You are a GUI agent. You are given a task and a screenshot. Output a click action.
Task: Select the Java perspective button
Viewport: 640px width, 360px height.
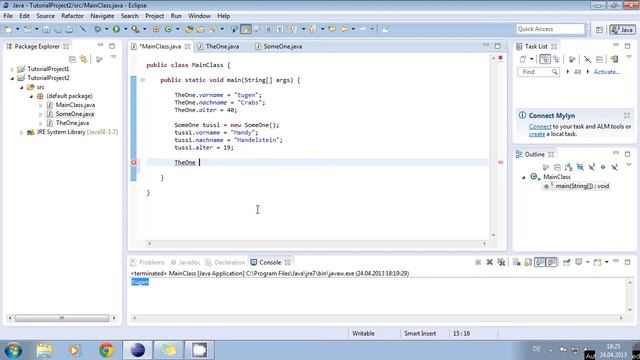[x=622, y=30]
